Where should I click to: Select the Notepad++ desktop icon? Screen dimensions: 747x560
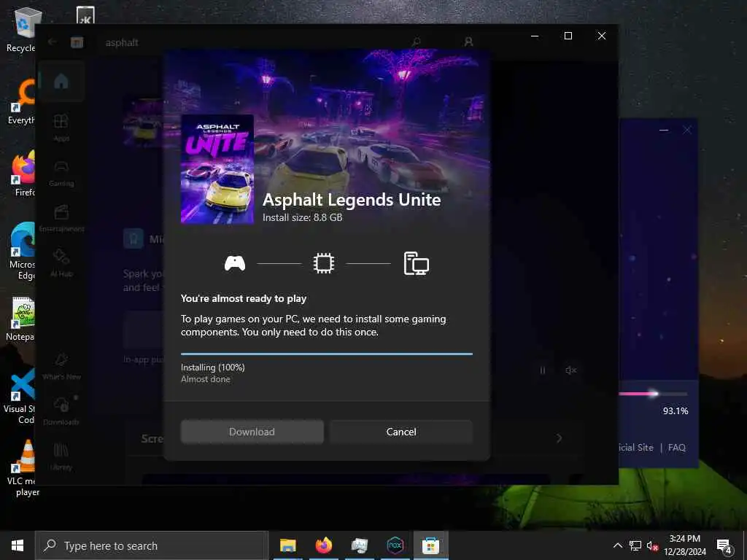[21, 319]
